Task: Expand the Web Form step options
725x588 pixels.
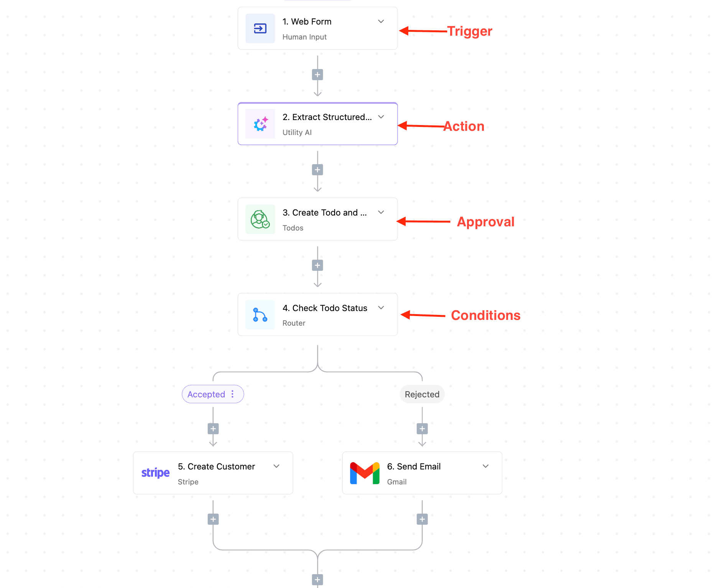Action: tap(381, 21)
